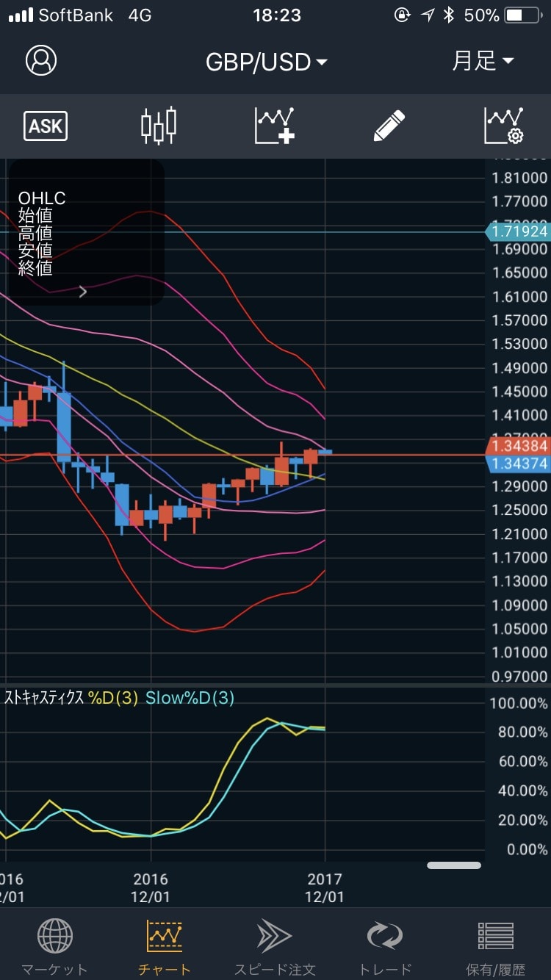Switch to the 保有/履歴 tab

495,948
